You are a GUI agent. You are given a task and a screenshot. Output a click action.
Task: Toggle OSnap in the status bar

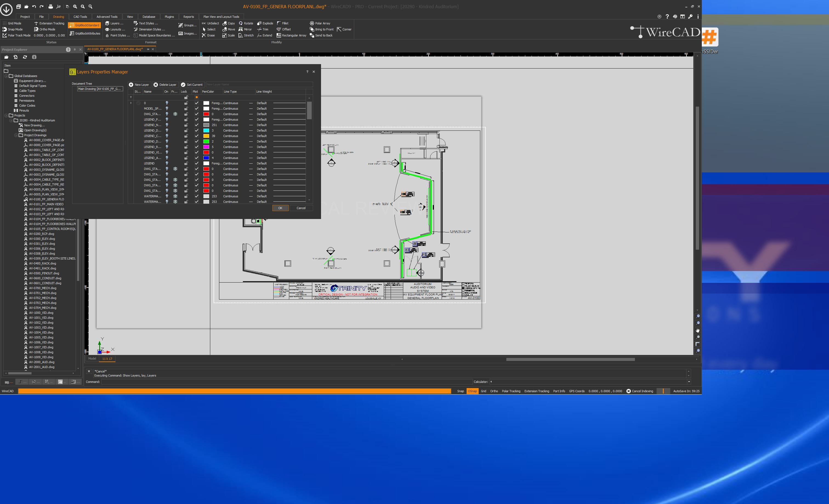coord(472,391)
